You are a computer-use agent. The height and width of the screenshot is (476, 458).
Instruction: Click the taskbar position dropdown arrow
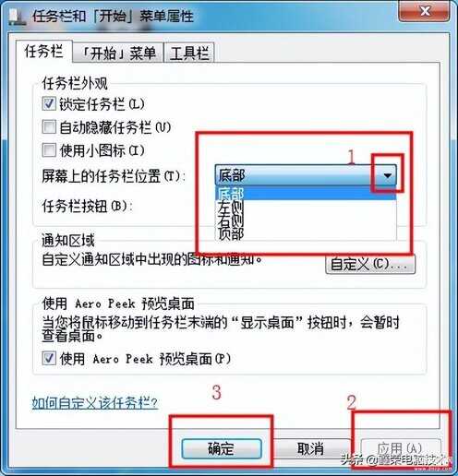pos(387,175)
